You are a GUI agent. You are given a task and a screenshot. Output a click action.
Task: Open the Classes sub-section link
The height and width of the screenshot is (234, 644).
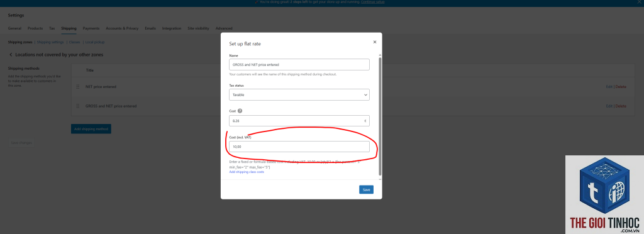74,42
